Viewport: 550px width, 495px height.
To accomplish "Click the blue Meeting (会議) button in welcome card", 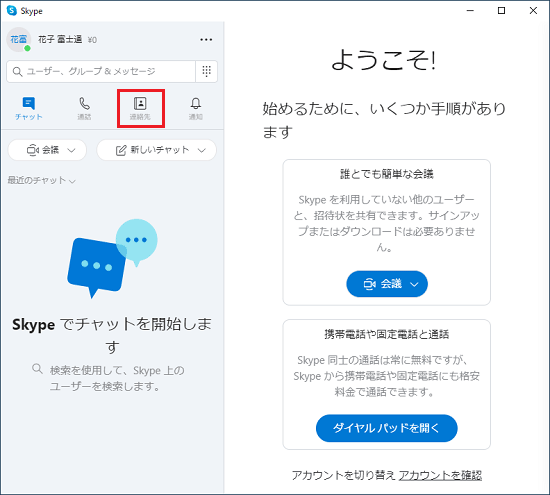I will coord(387,284).
